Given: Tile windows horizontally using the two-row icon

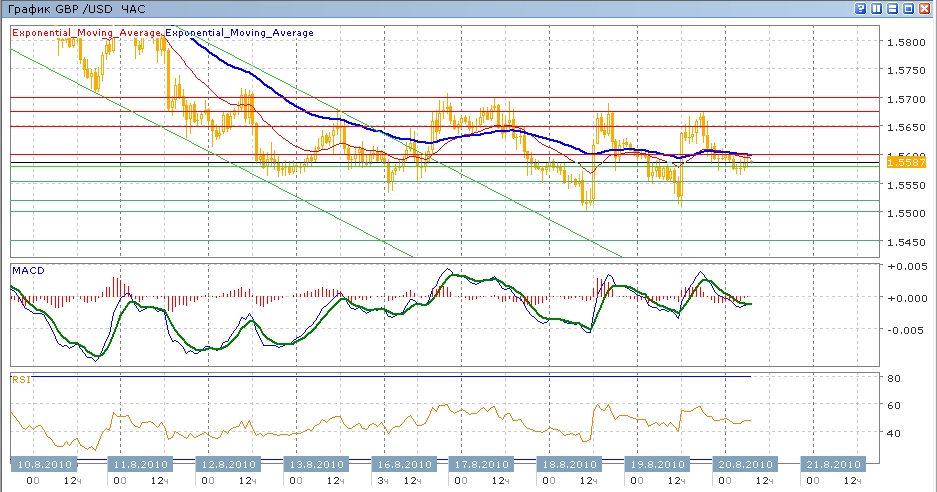Looking at the screenshot, I should [893, 8].
